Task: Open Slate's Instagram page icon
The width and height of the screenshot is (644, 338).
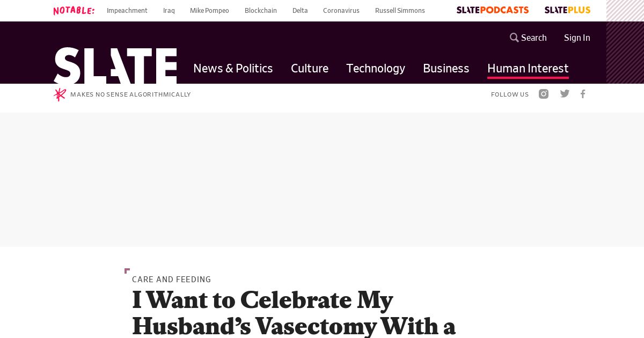Action: click(544, 94)
